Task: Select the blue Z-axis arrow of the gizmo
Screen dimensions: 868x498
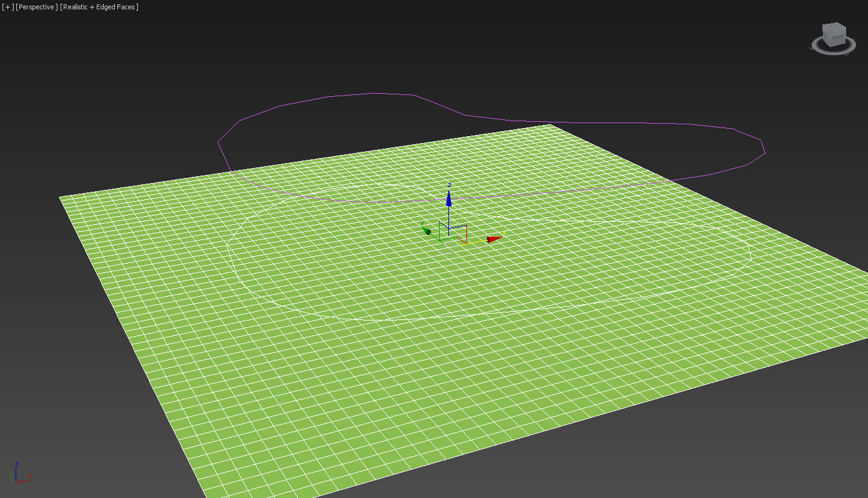Action: pos(448,198)
